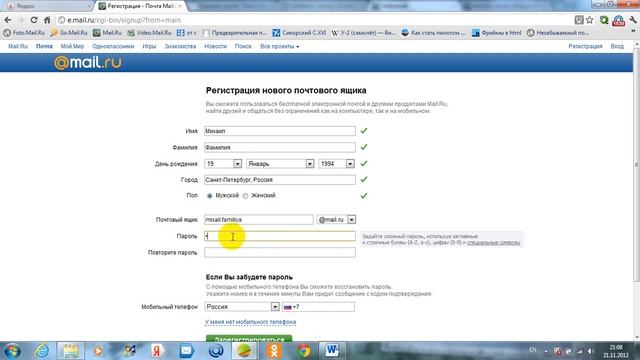Viewport: 640px width, 360px height.
Task: Click the EN language indicator in taskbar
Action: click(533, 350)
